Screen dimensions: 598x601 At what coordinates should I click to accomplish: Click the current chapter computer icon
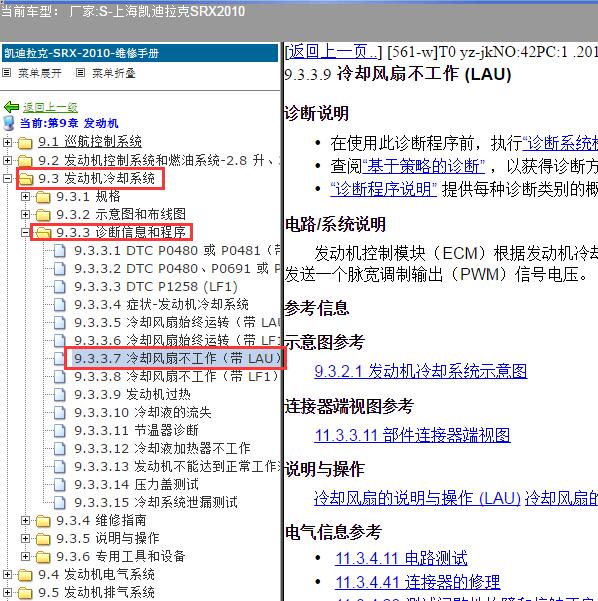[x=9, y=123]
